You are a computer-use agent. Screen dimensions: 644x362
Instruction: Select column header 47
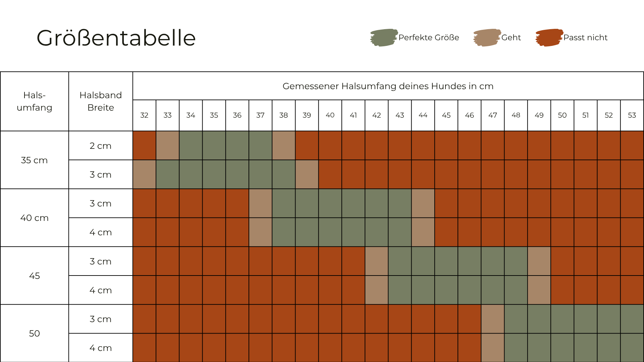click(493, 115)
